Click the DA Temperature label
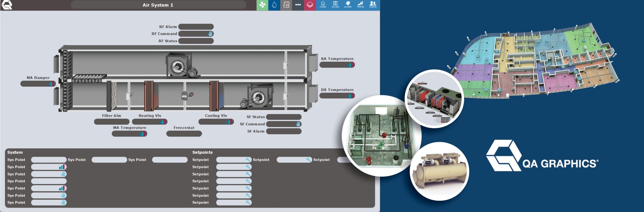Screen dimensions: 644x212 point(337,90)
